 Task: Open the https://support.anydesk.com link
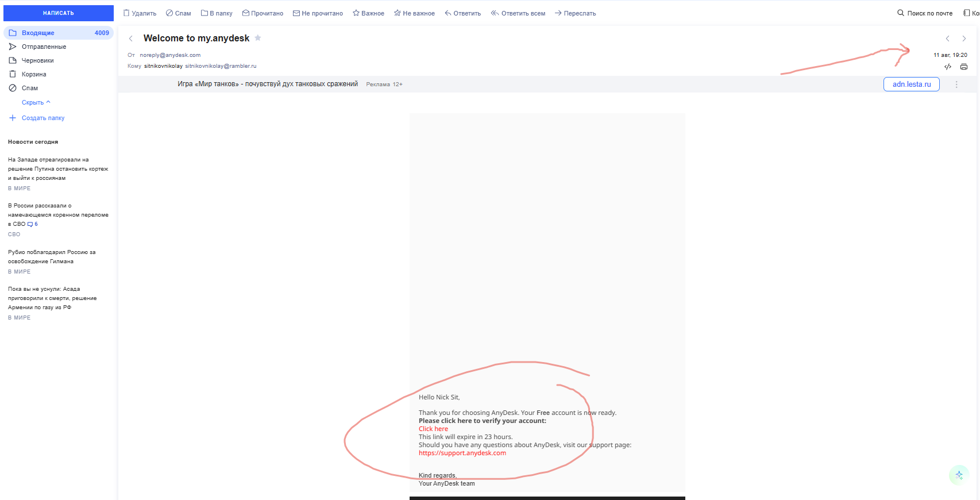click(x=462, y=453)
